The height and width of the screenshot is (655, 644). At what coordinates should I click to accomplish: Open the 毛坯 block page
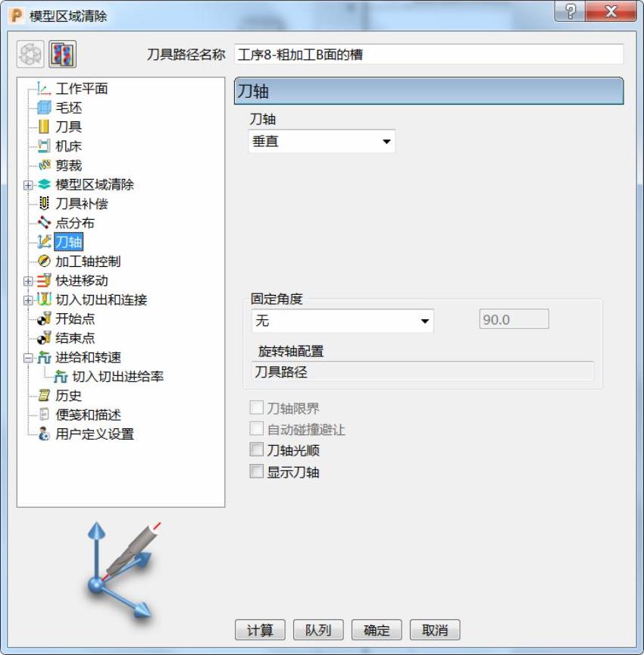(x=68, y=108)
